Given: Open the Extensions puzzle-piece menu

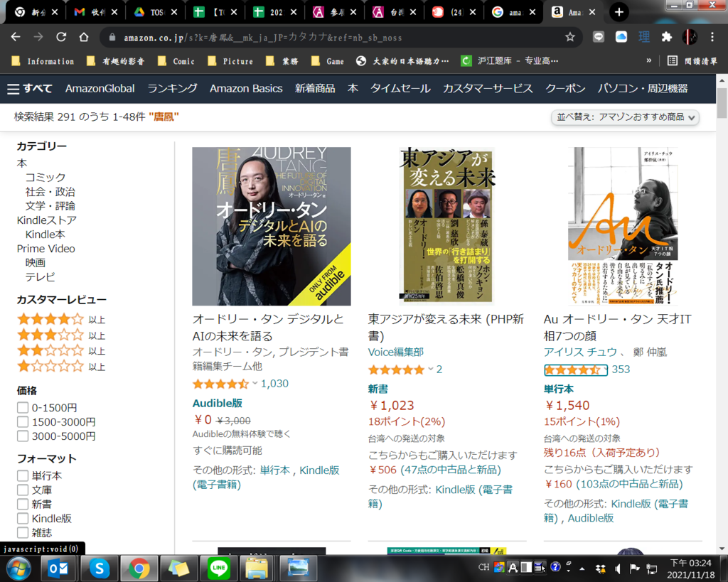Looking at the screenshot, I should 667,37.
